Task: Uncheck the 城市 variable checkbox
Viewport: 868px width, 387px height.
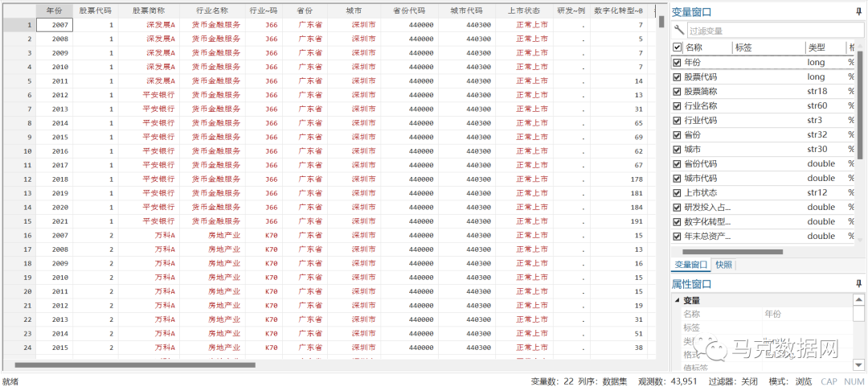Action: tap(677, 149)
